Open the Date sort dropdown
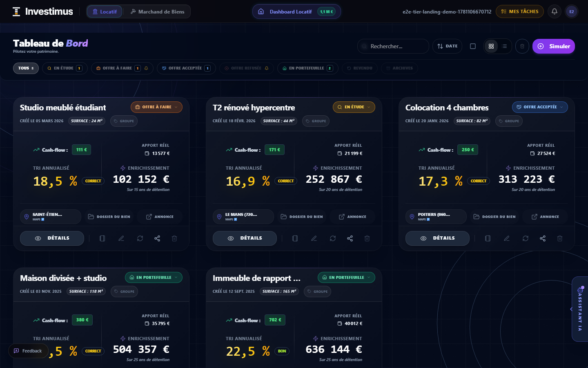This screenshot has height=368, width=588. tap(447, 46)
